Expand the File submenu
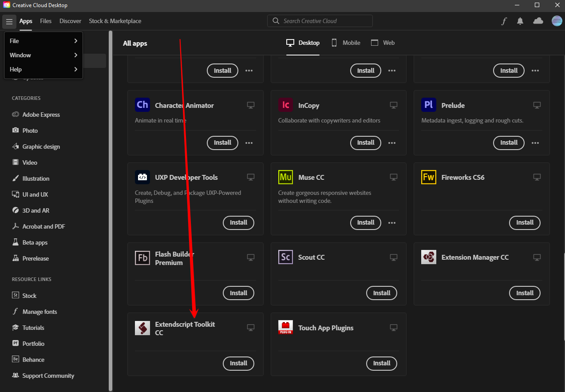 (x=43, y=40)
